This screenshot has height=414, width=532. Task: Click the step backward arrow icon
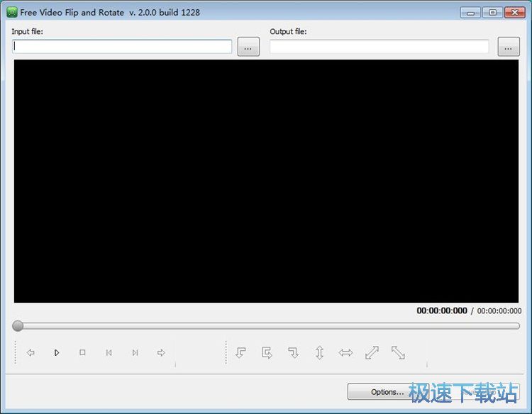[31, 352]
